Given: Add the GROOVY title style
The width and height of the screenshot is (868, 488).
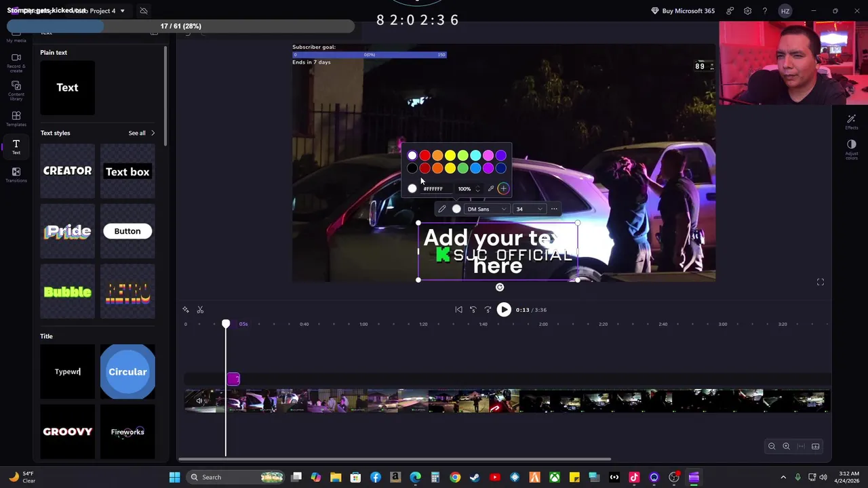Looking at the screenshot, I should [67, 431].
